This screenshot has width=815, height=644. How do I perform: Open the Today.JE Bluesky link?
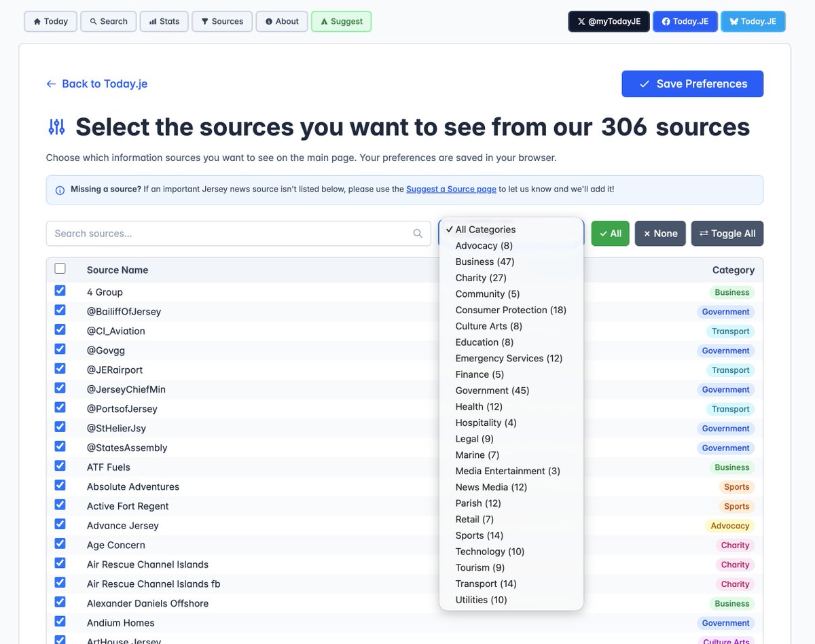(x=753, y=21)
